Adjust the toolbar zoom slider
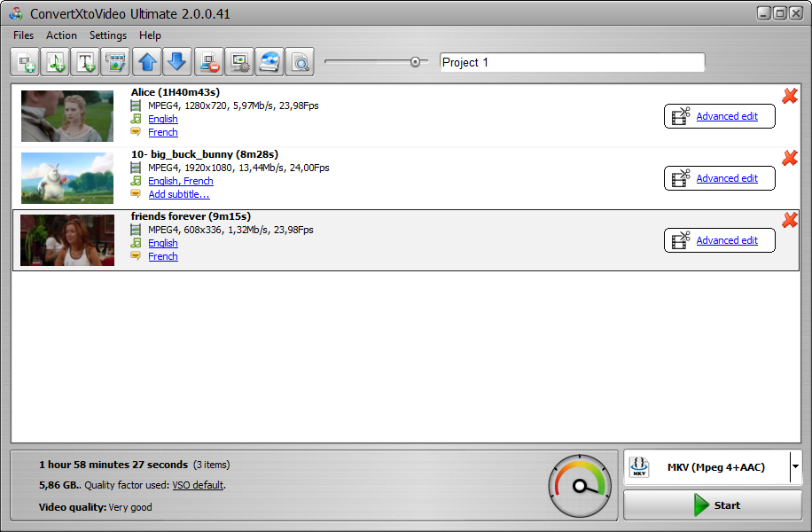The height and width of the screenshot is (532, 812). point(417,62)
